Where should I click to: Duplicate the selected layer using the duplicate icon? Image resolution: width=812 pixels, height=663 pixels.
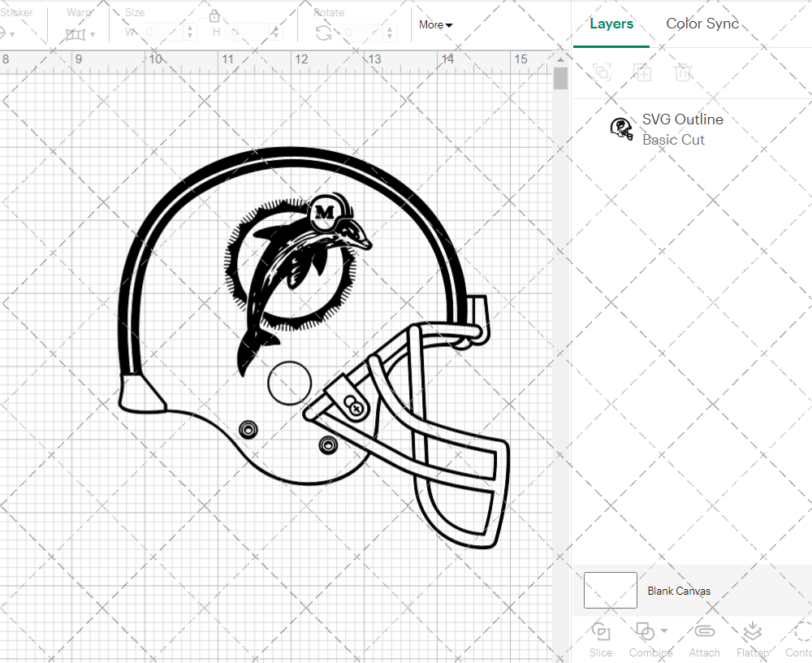point(642,72)
